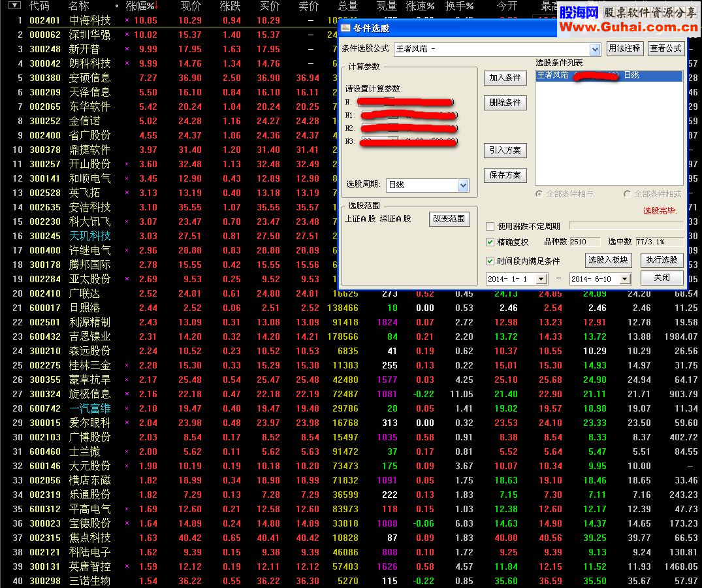
Task: Sort by the 涨速% column header
Action: click(x=421, y=7)
